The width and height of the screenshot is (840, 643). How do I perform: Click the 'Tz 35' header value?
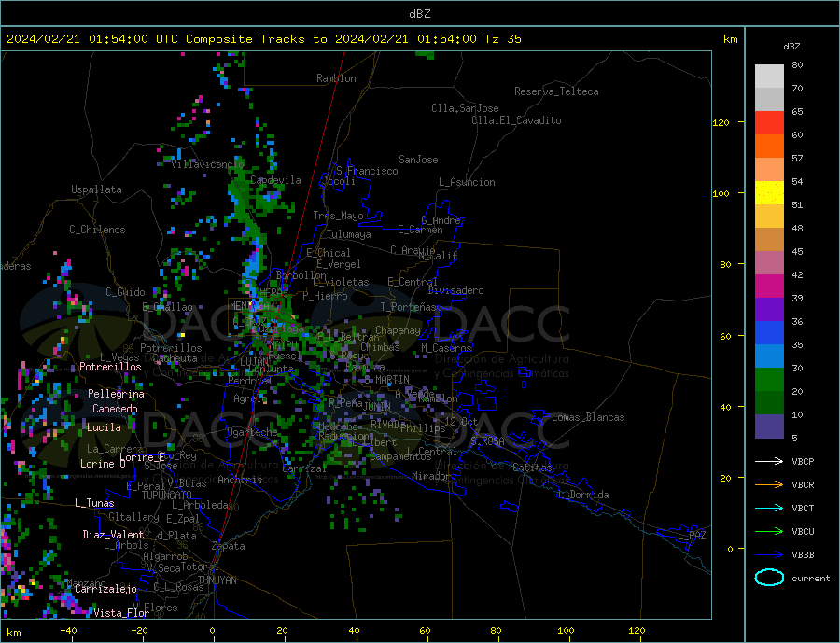coord(502,39)
